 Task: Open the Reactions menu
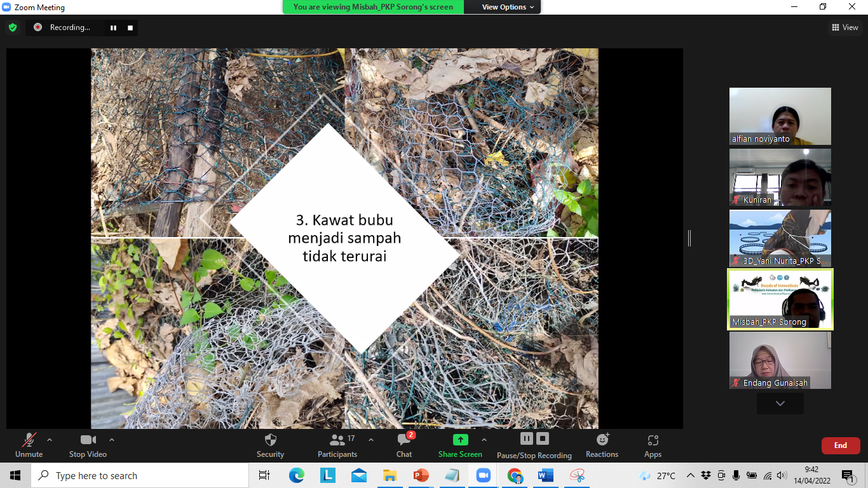[x=602, y=440]
